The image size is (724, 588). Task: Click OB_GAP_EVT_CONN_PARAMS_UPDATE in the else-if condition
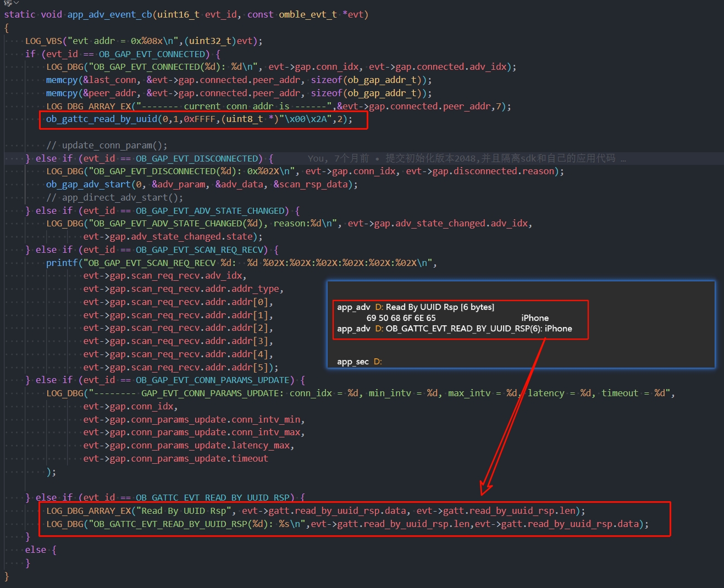[212, 380]
